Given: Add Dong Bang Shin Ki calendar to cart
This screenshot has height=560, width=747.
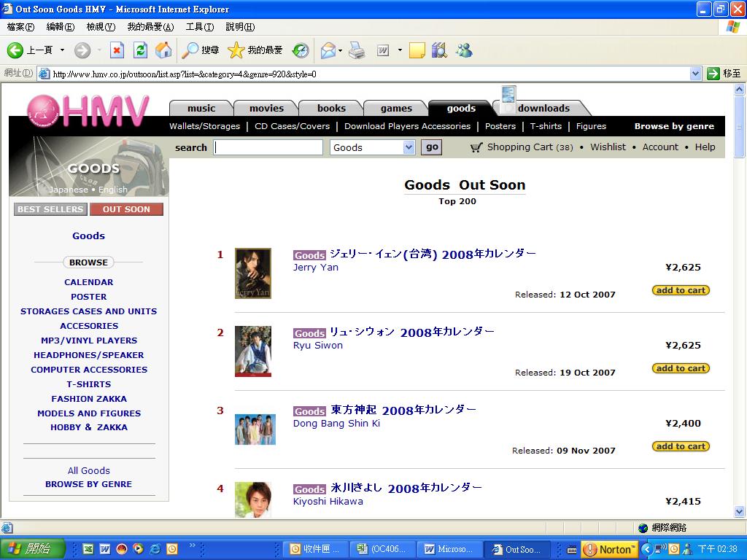Looking at the screenshot, I should (681, 447).
